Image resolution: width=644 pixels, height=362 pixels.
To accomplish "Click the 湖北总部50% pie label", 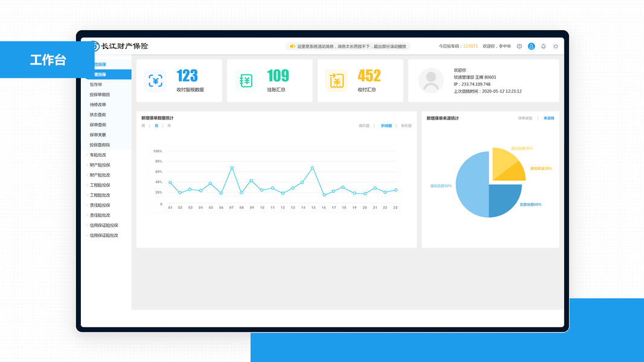I will coord(441,186).
